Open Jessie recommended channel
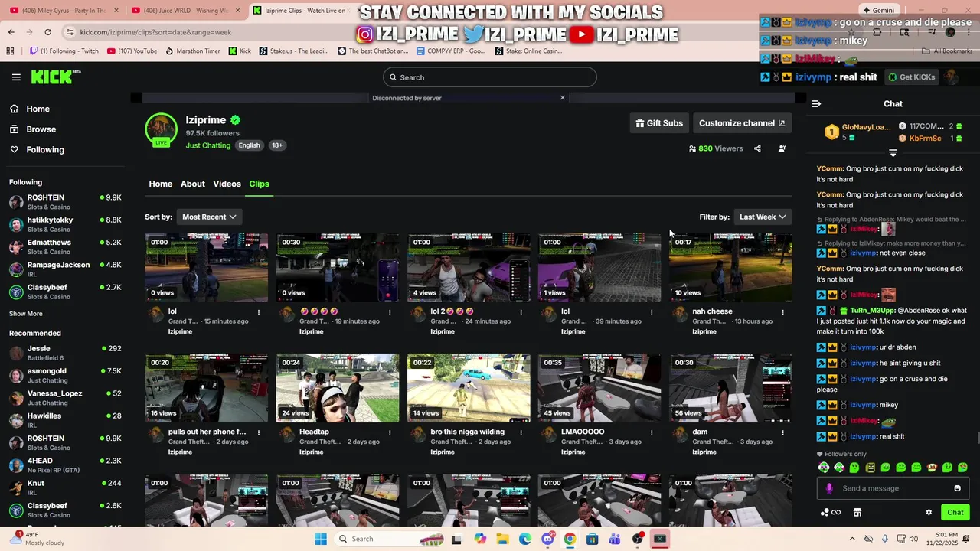Image resolution: width=980 pixels, height=551 pixels. 65,354
